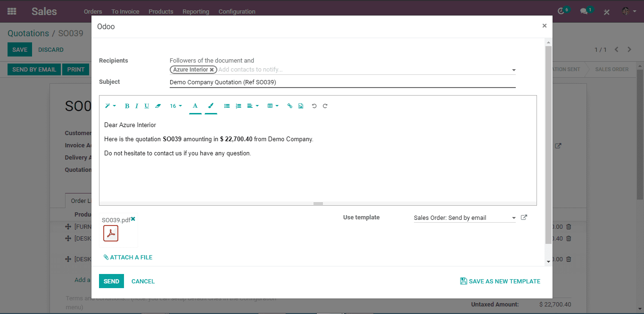Cancel the email dialog
The height and width of the screenshot is (314, 644).
143,281
